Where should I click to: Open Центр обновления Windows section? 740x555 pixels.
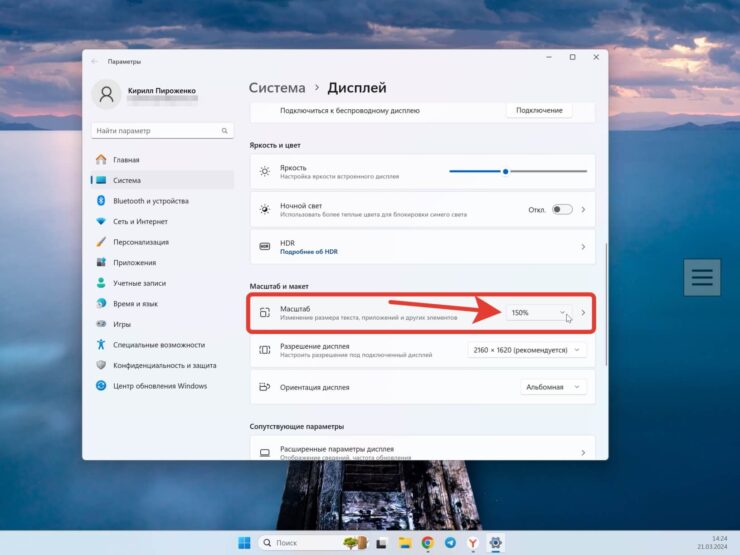pos(159,386)
